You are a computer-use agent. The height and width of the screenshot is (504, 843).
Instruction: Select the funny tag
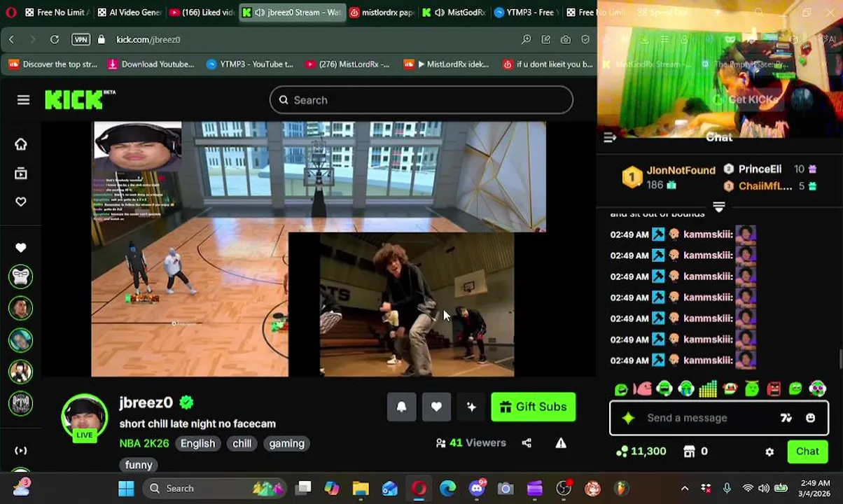(139, 465)
